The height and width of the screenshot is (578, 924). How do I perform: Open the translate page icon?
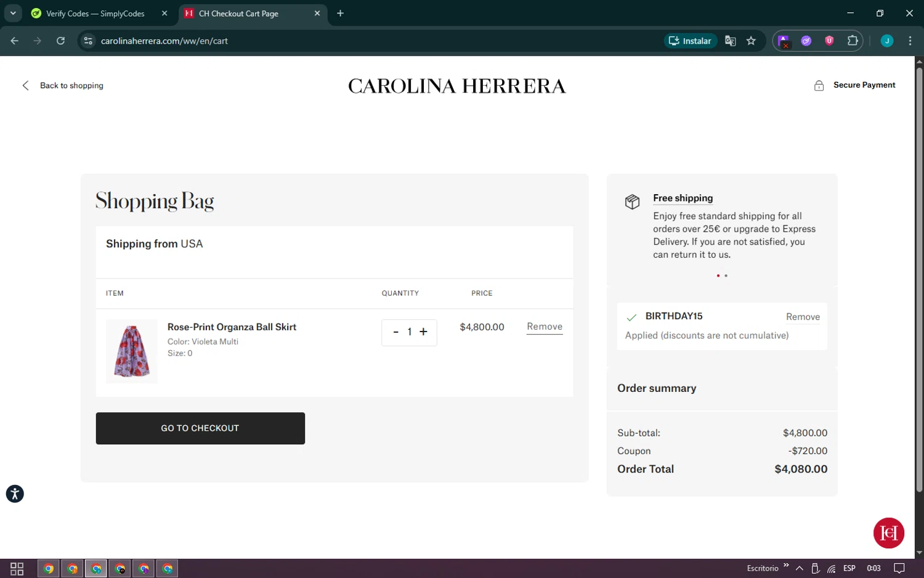pos(731,41)
